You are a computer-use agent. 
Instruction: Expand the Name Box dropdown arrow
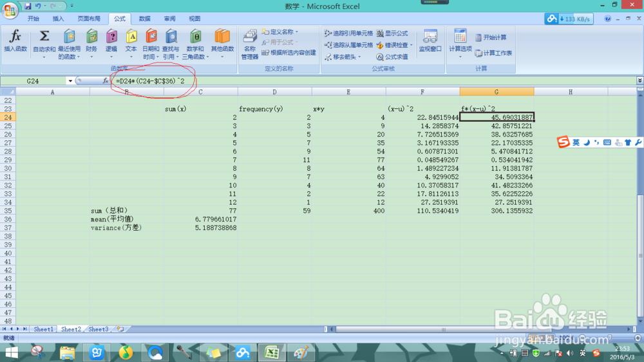pos(70,81)
